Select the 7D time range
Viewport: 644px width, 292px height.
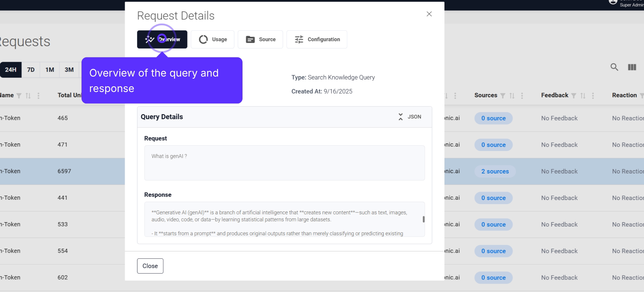(x=31, y=70)
